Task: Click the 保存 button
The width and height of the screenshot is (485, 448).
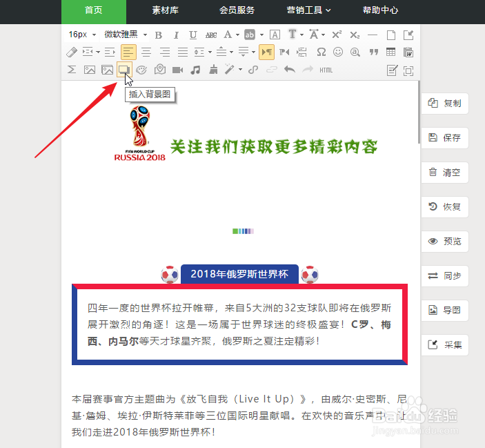Action: [x=445, y=137]
